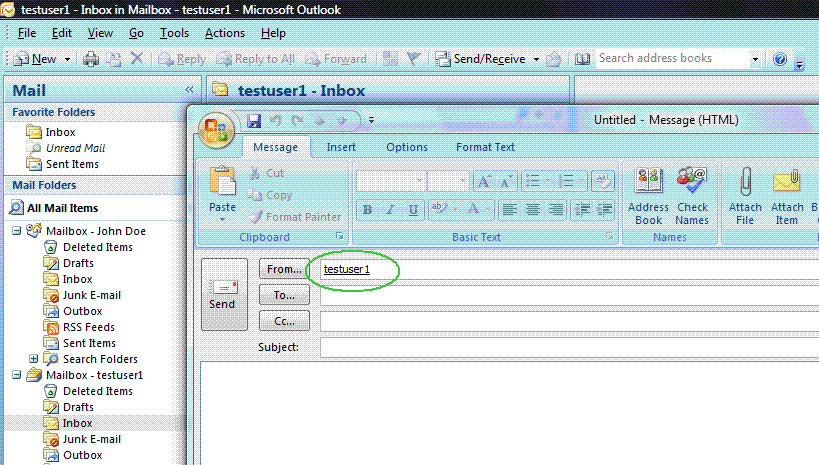Click Check Names icon

692,196
